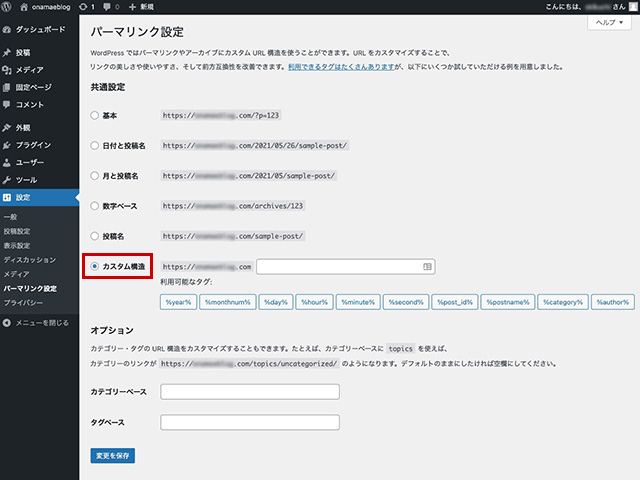
Task: Select the 投稿名 radio button
Action: [94, 236]
